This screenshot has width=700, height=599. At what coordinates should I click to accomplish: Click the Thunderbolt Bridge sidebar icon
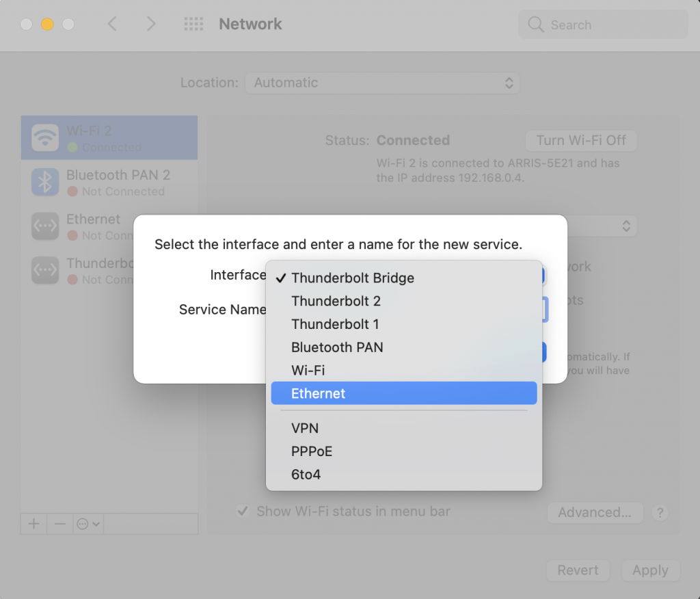[45, 270]
